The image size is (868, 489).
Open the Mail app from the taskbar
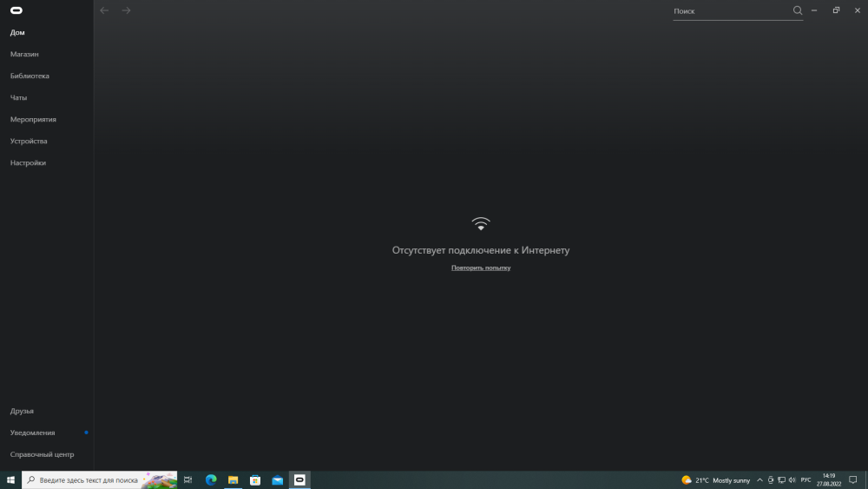(x=278, y=480)
